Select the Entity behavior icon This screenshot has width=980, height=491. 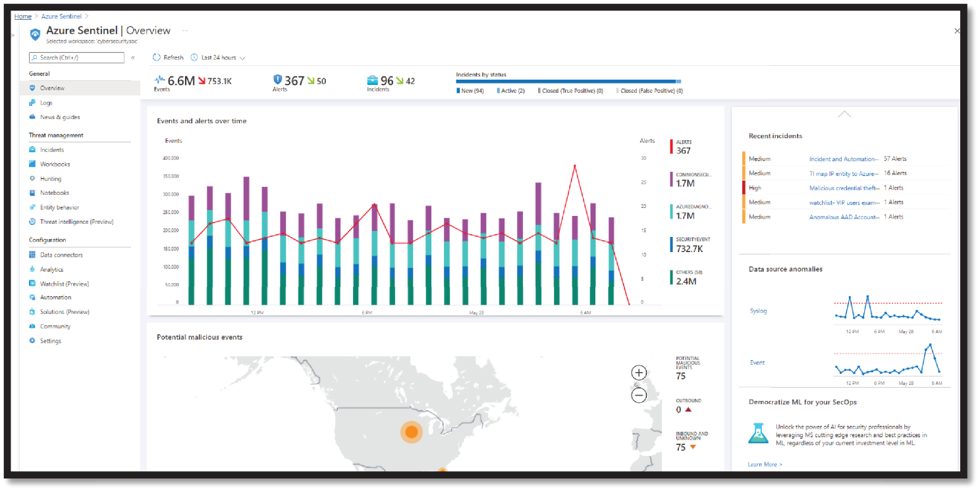pos(32,207)
